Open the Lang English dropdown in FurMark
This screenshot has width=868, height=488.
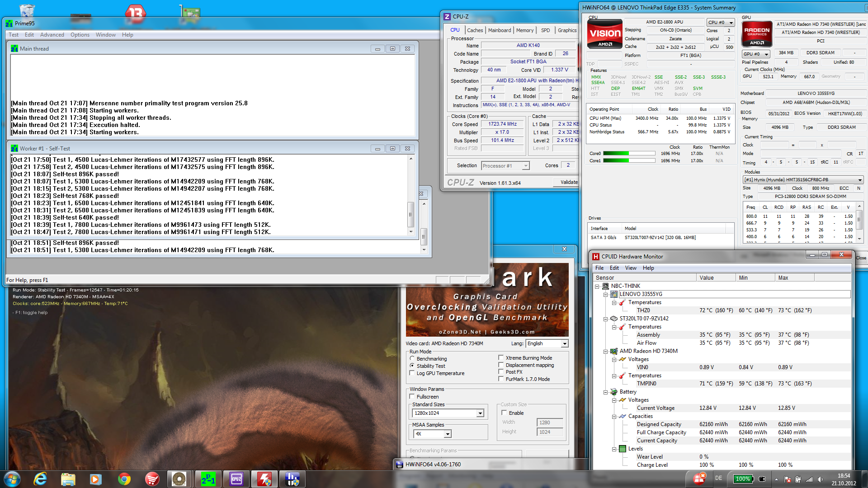point(547,344)
